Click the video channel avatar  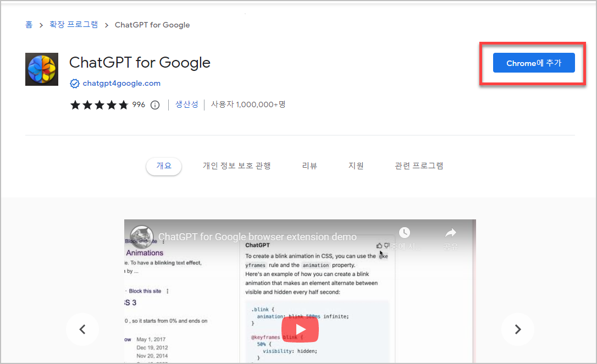pos(142,236)
